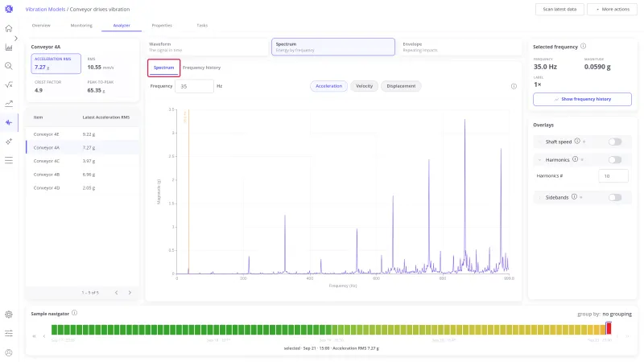Open the More actions dropdown
The height and width of the screenshot is (362, 644).
tap(612, 9)
